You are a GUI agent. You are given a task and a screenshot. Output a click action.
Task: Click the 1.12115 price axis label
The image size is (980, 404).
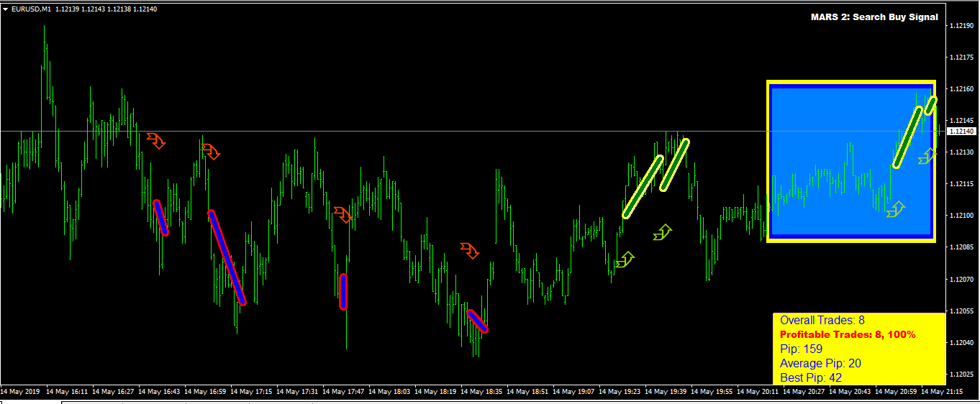tap(962, 184)
